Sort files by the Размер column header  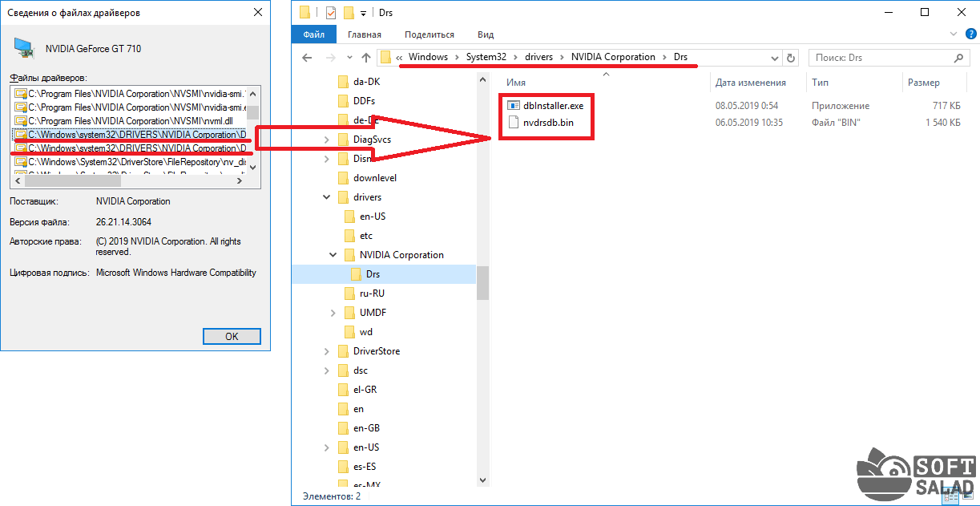pyautogui.click(x=923, y=83)
